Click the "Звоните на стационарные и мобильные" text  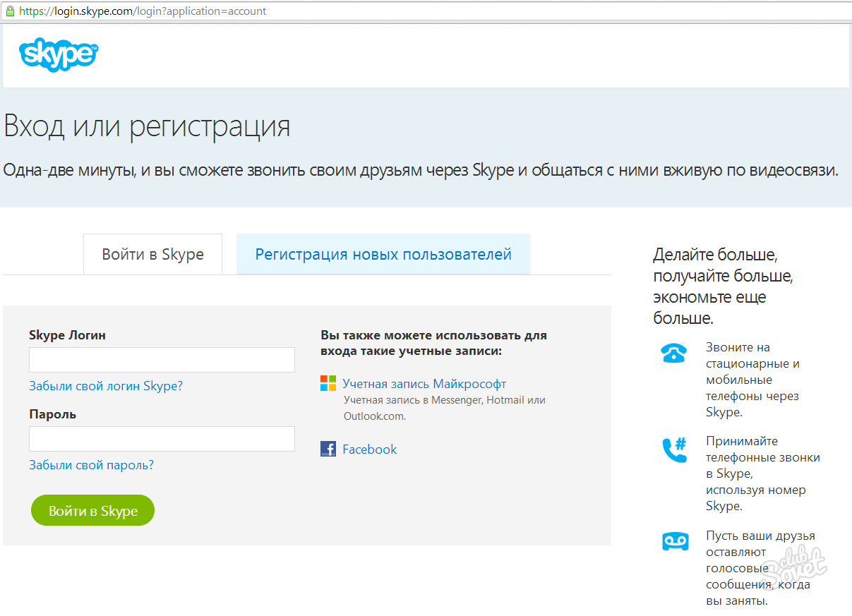(x=752, y=380)
